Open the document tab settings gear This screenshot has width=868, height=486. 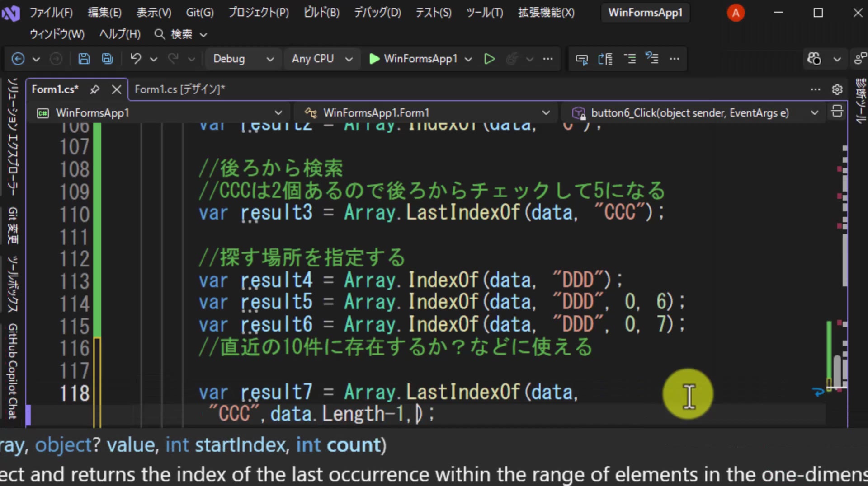point(837,89)
